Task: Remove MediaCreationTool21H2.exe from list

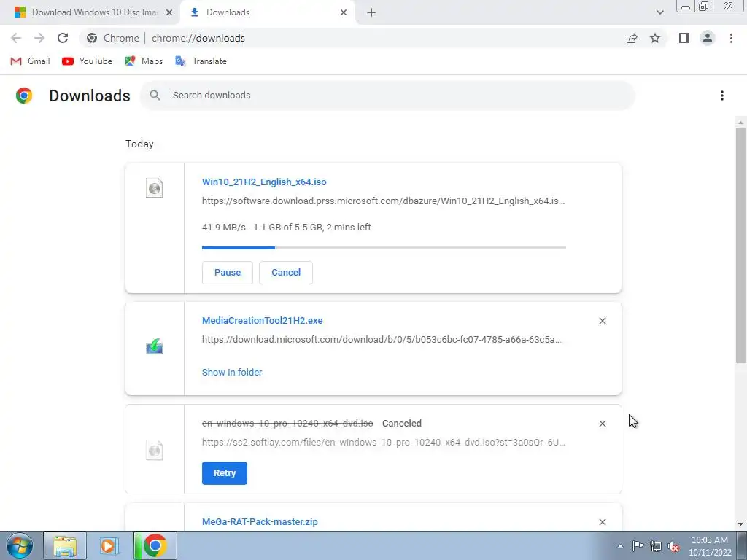Action: (603, 321)
